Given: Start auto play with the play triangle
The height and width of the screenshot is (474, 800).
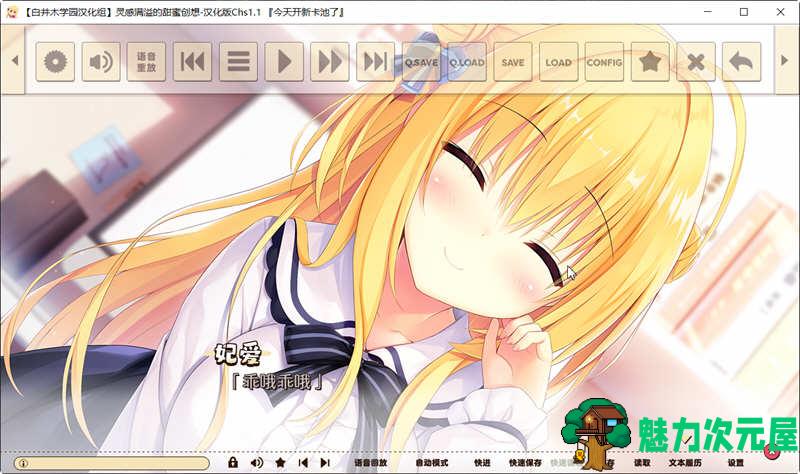Looking at the screenshot, I should point(284,62).
